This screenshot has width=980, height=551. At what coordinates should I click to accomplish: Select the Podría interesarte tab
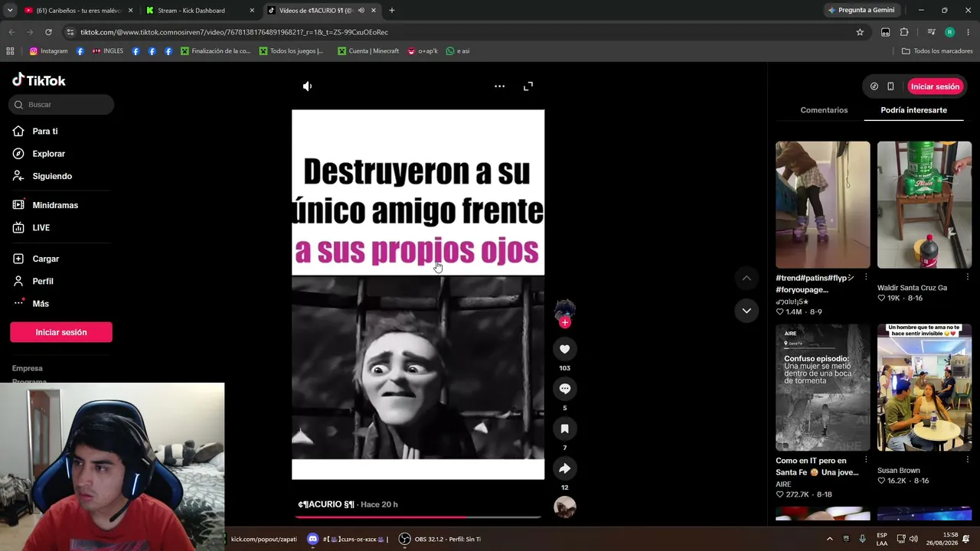(913, 110)
